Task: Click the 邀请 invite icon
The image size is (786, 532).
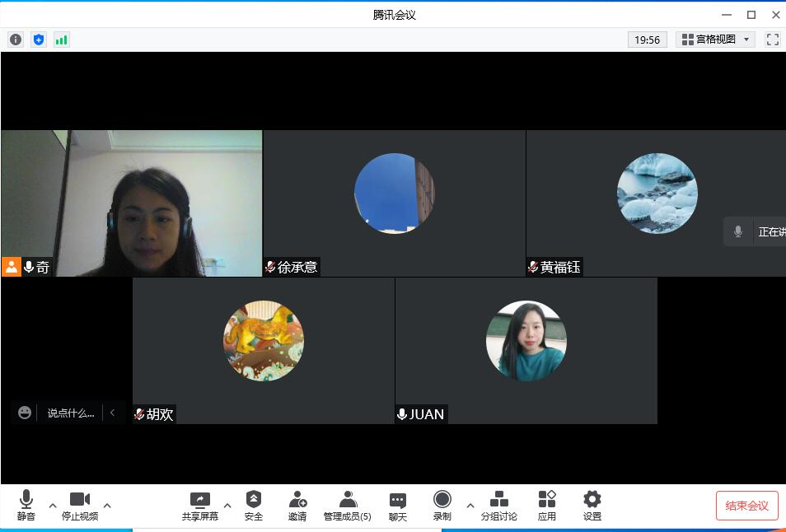Action: [297, 506]
